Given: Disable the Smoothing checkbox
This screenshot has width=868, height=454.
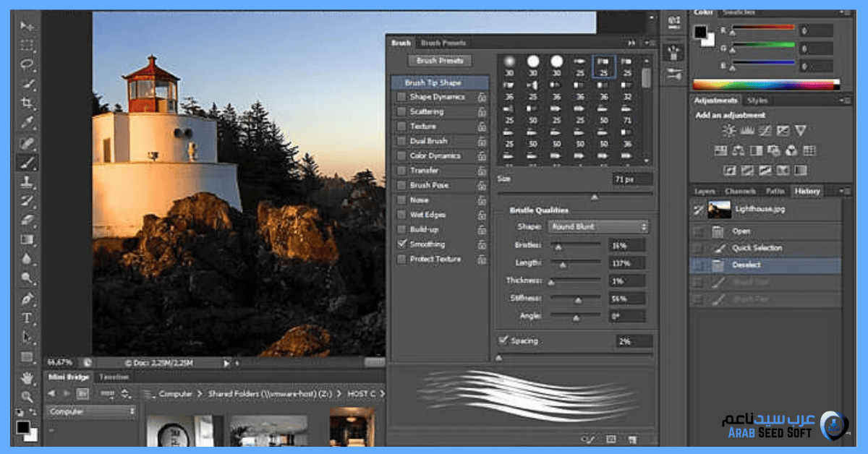Looking at the screenshot, I should (401, 244).
